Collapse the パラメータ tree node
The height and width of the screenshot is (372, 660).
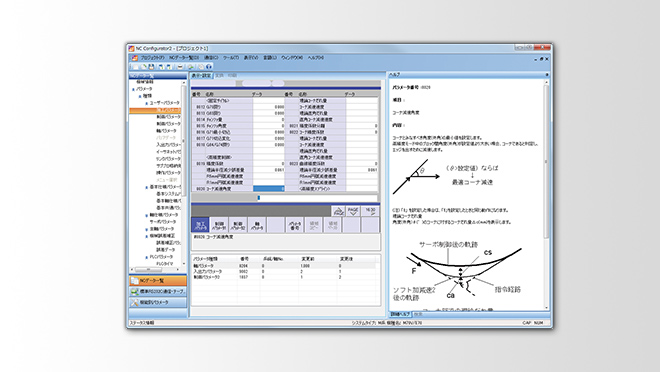point(133,89)
